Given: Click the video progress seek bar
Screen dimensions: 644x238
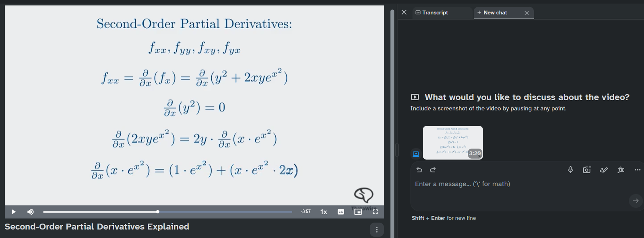Looking at the screenshot, I should tap(167, 212).
